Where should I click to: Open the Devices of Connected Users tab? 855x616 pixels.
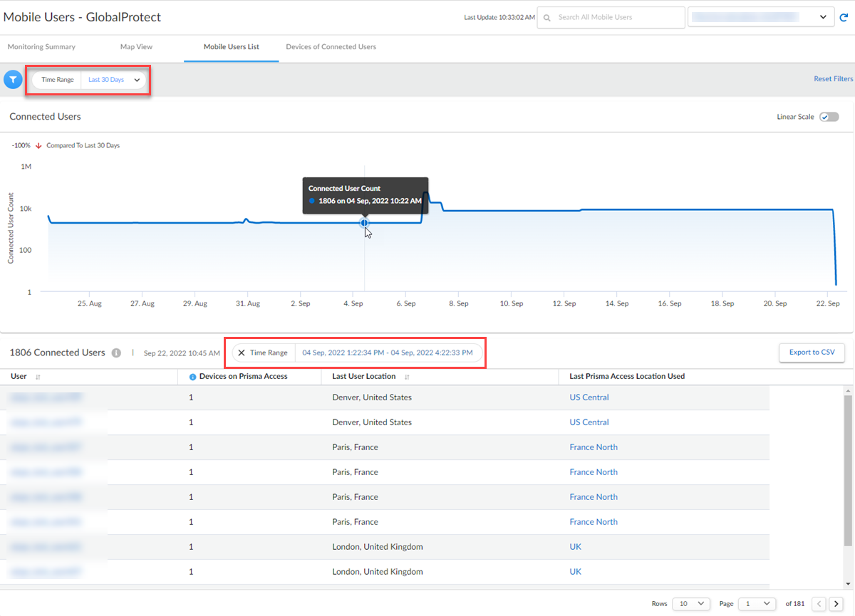point(331,47)
